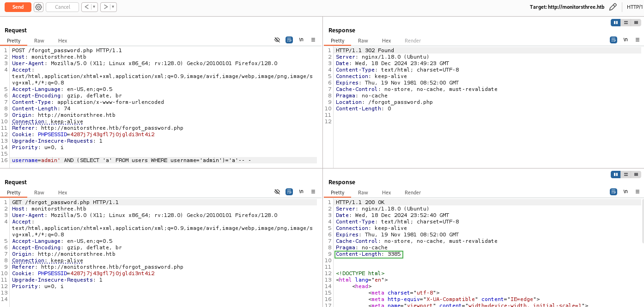Select side-by-side layout above 200 OK response
644x307 pixels.
pyautogui.click(x=615, y=175)
